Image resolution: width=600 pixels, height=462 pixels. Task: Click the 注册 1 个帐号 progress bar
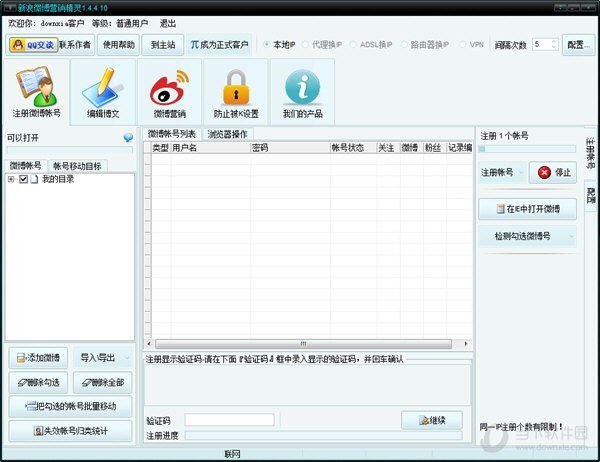pyautogui.click(x=527, y=149)
